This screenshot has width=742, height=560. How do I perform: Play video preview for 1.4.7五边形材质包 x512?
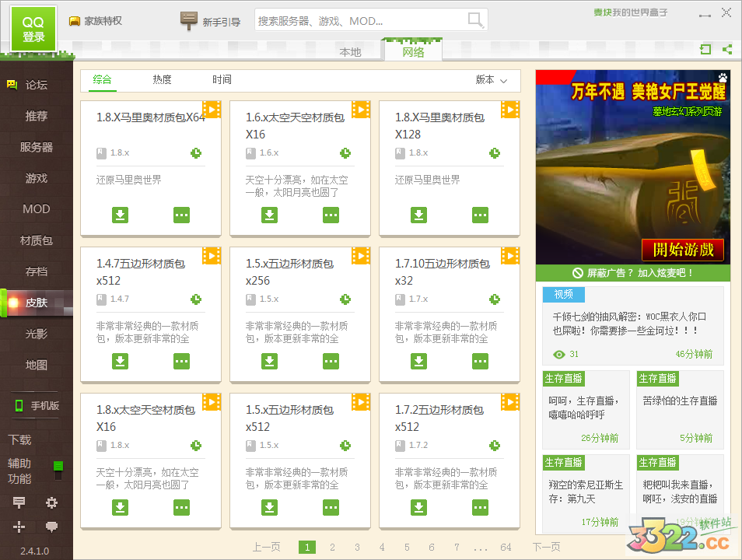click(212, 255)
